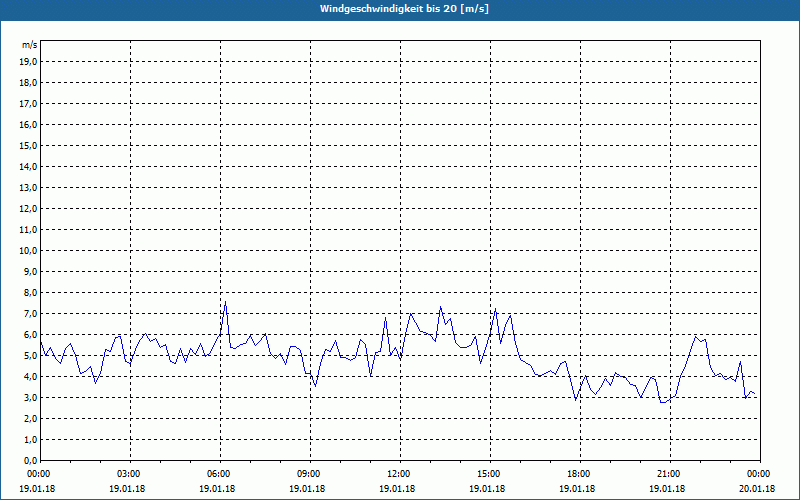The height and width of the screenshot is (500, 800).
Task: Click the 14,0 y-axis label
Action: (x=28, y=166)
